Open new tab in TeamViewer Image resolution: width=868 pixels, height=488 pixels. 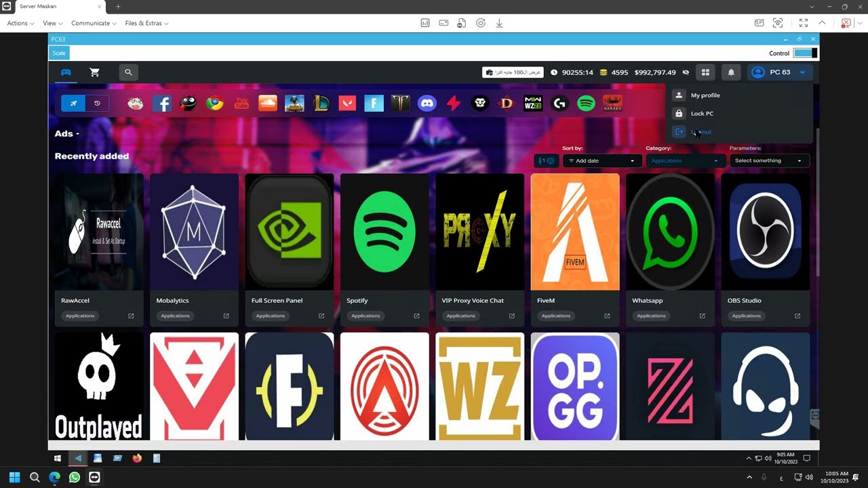coord(118,7)
